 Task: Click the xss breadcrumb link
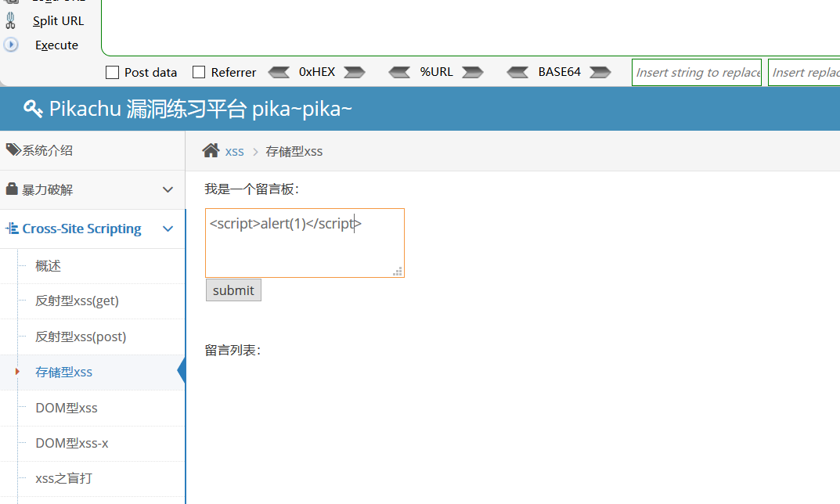pos(235,152)
